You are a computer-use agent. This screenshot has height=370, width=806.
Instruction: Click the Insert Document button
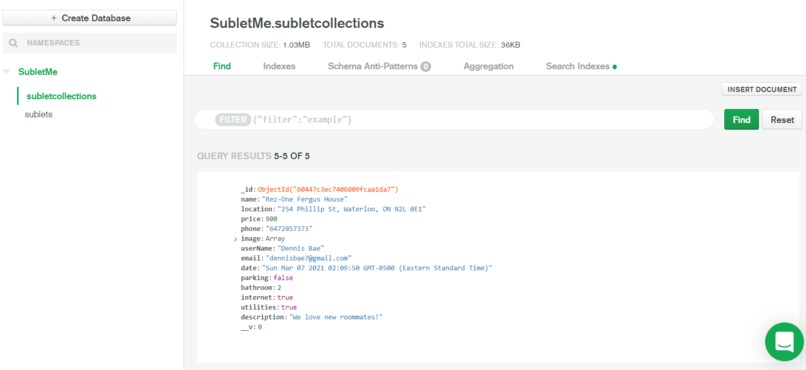click(x=762, y=89)
